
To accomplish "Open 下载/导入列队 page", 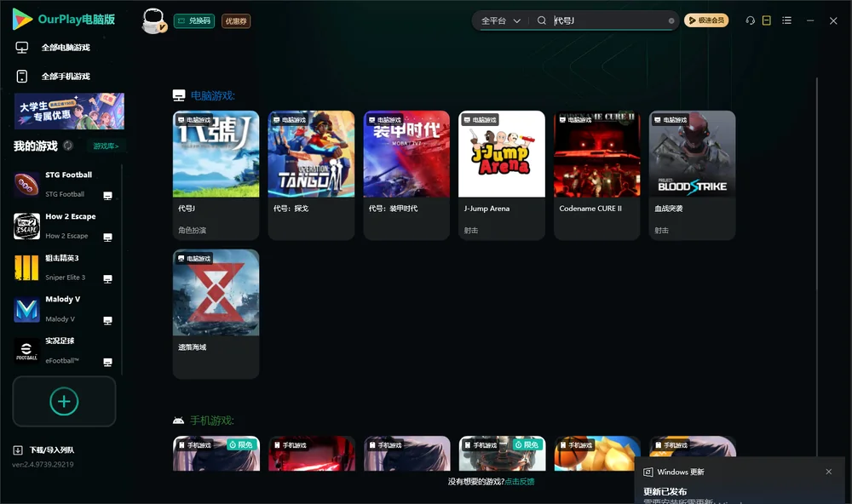I will pos(52,450).
